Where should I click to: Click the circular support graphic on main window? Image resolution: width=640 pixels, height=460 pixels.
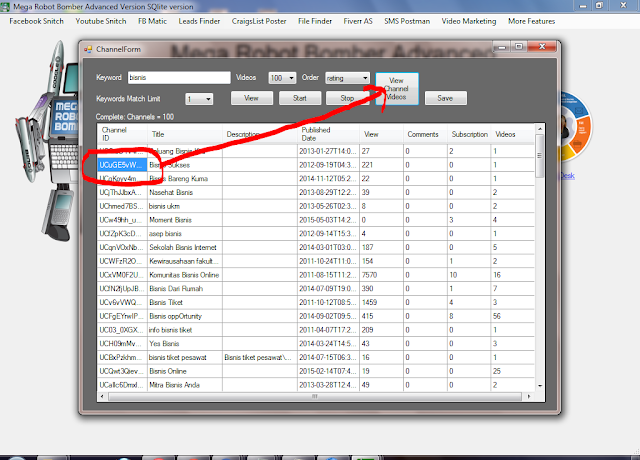pyautogui.click(x=576, y=126)
